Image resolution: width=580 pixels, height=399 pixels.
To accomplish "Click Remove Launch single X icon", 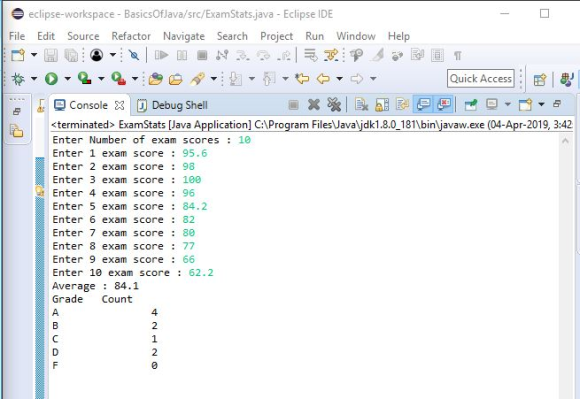I will click(314, 105).
